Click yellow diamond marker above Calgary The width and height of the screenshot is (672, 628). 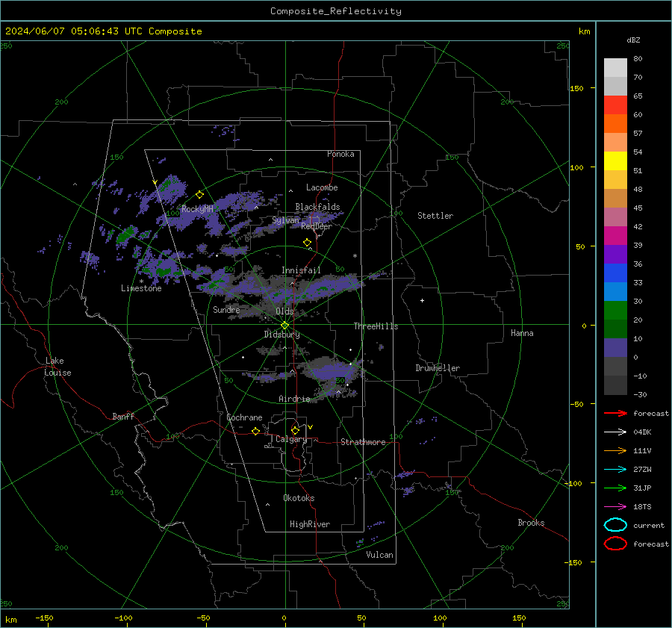coord(295,430)
